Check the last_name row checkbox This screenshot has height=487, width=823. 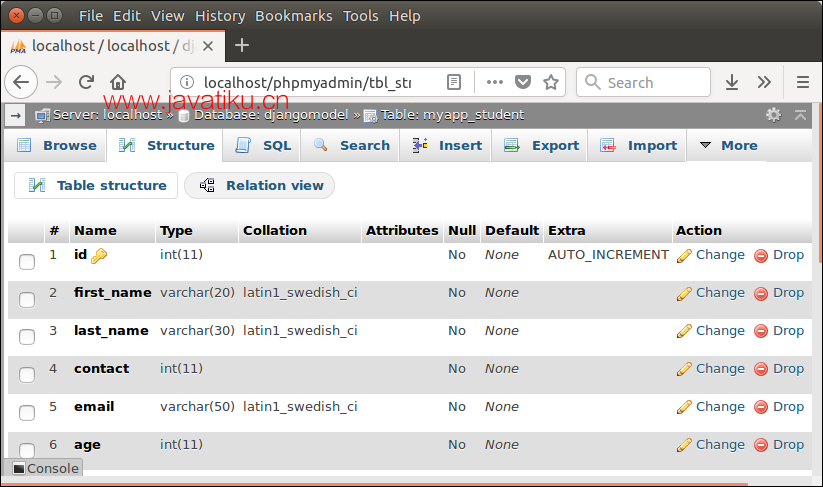pyautogui.click(x=27, y=337)
